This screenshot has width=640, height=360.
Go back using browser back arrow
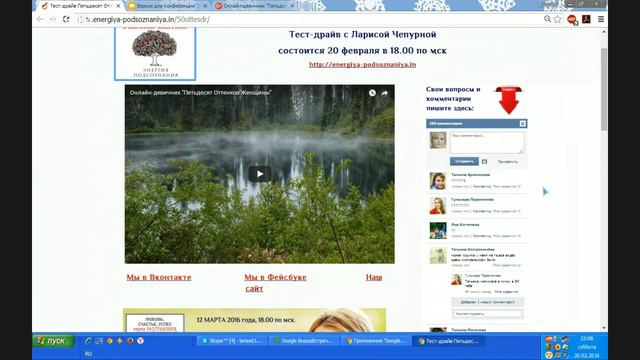pos(40,19)
